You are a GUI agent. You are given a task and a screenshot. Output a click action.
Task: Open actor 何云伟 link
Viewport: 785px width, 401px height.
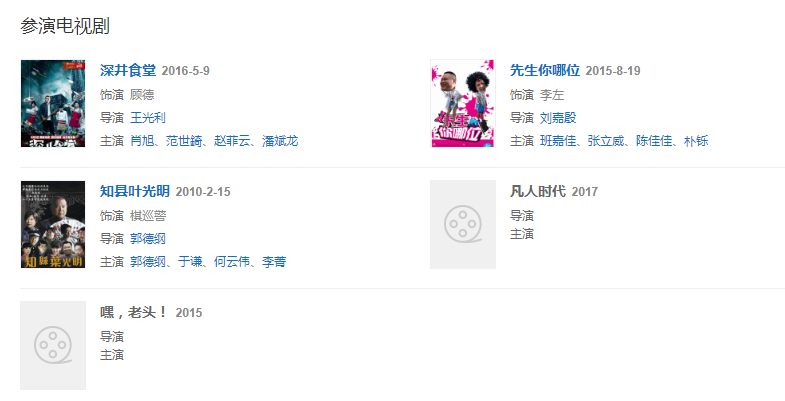[x=232, y=262]
